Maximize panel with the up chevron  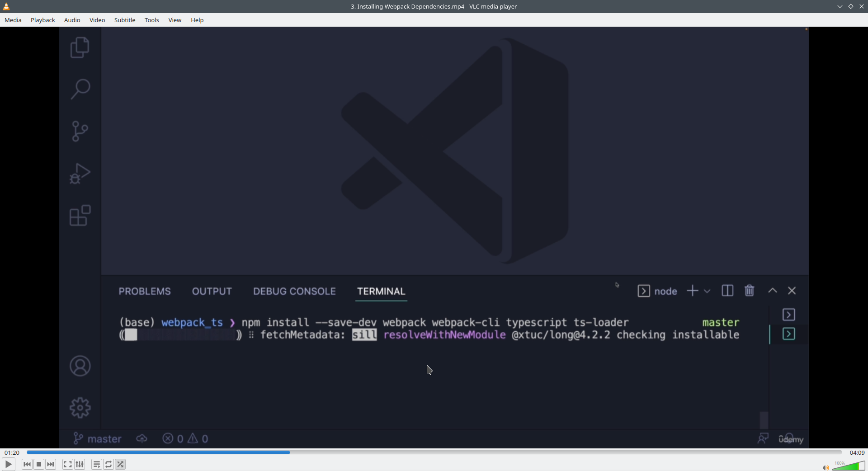[x=773, y=291]
